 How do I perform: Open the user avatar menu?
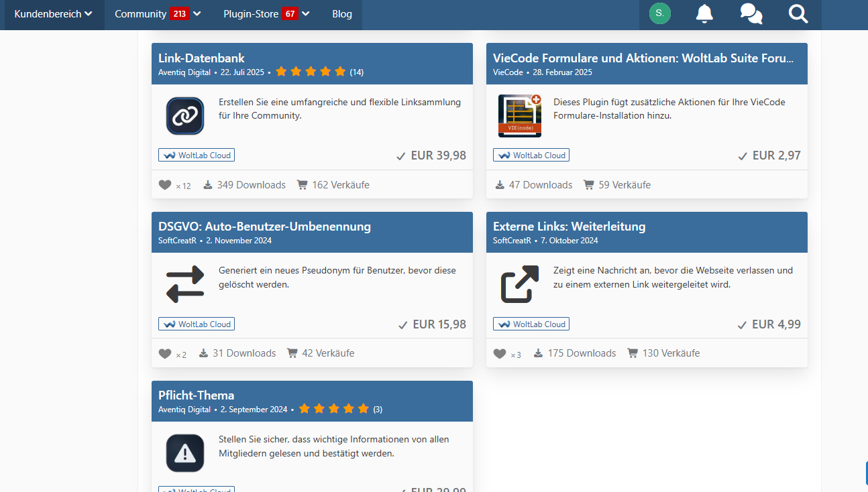click(x=659, y=13)
